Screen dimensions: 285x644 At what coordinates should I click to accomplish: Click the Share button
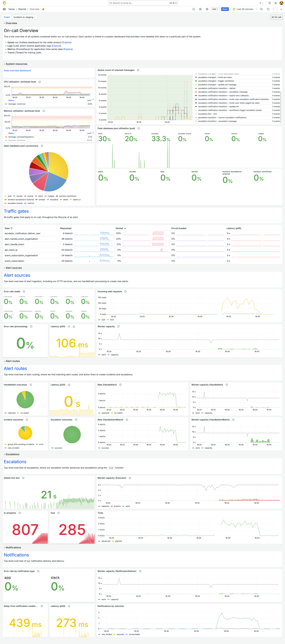225,9
